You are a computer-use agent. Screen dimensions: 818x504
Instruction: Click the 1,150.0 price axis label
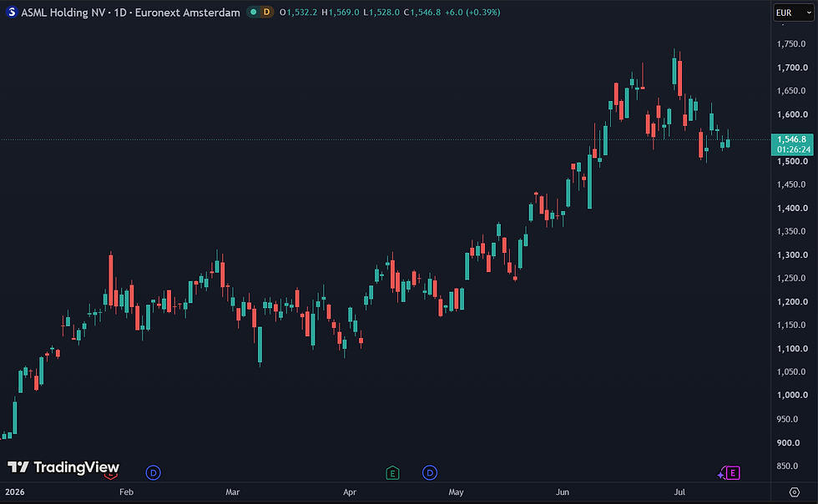tap(791, 325)
